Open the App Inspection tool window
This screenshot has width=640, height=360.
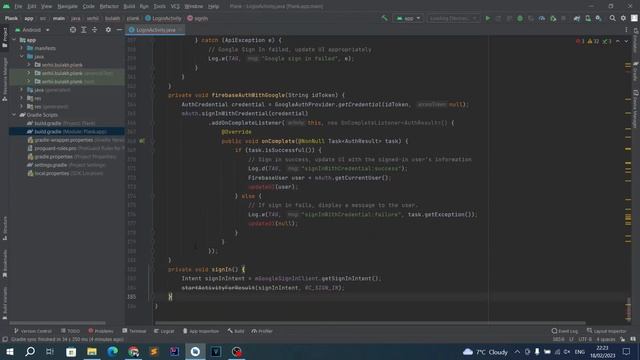click(201, 331)
